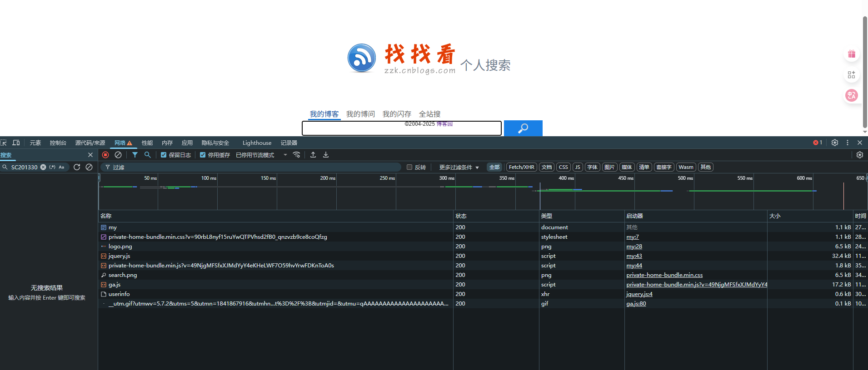Open my:7 initiator link

[x=633, y=237]
